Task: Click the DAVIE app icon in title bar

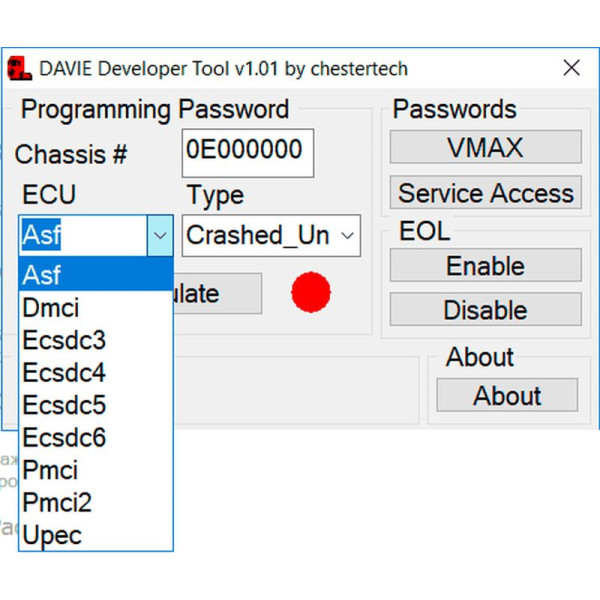Action: [19, 69]
